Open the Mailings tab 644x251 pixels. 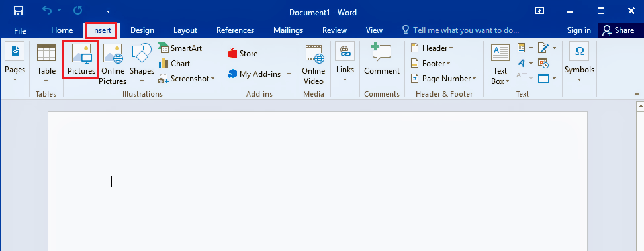289,30
